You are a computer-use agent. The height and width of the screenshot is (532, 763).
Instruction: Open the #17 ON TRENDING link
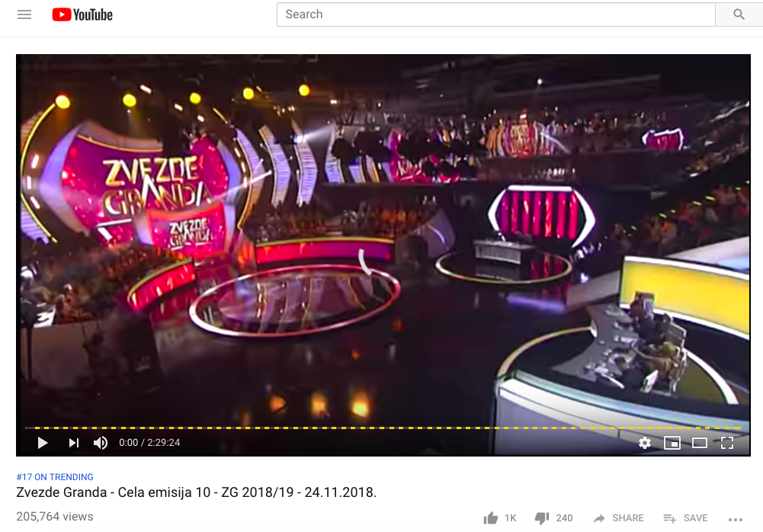coord(55,477)
